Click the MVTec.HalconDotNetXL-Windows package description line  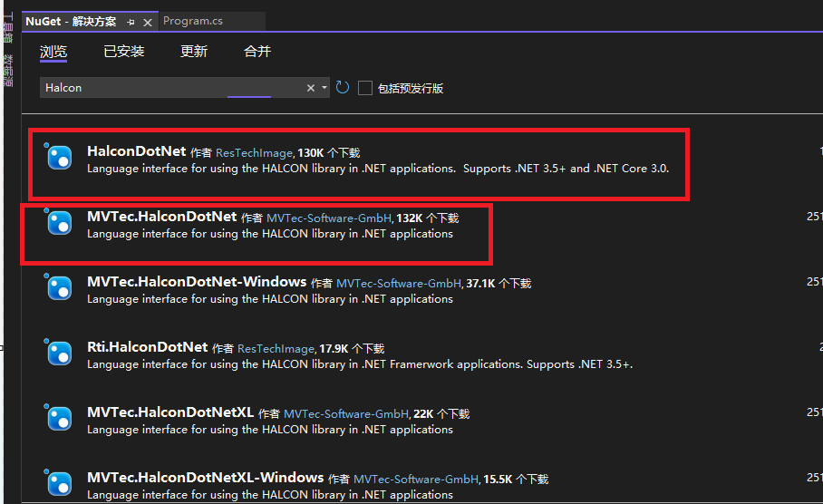[x=270, y=495]
